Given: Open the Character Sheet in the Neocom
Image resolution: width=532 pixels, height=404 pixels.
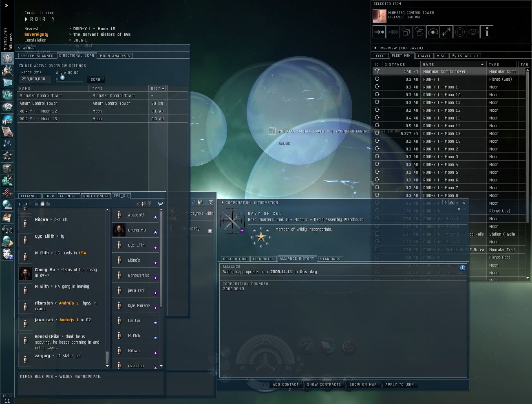Looking at the screenshot, I should click(7, 58).
